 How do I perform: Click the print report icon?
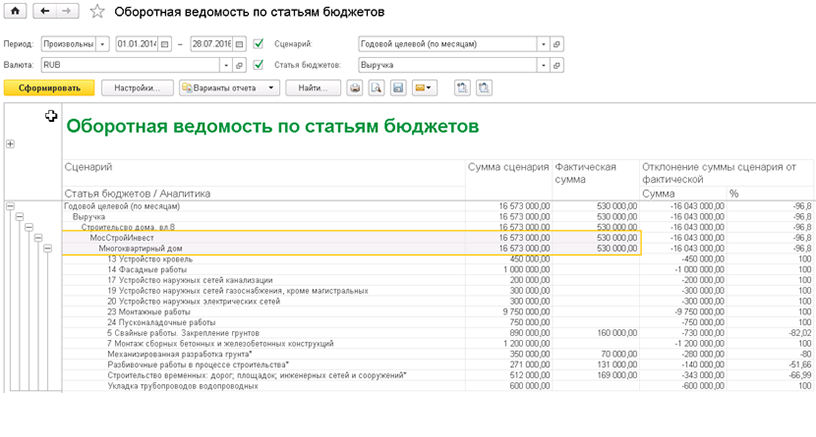coord(354,88)
